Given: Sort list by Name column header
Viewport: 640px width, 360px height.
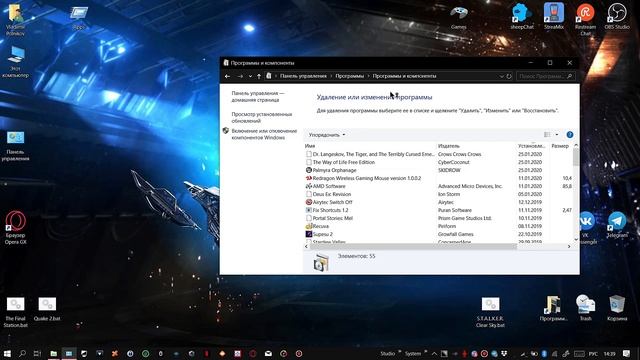Looking at the screenshot, I should [x=369, y=146].
